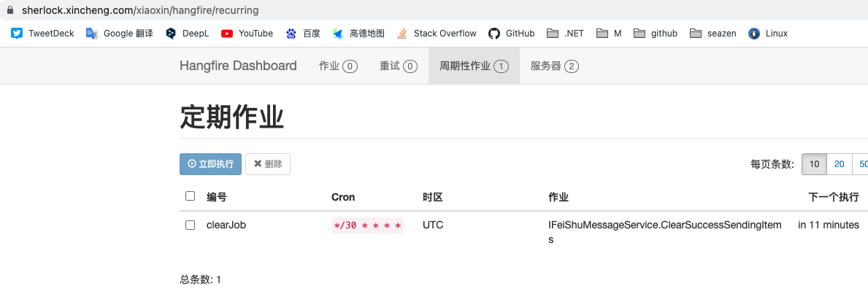The width and height of the screenshot is (868, 297).
Task: Click the address bar URL
Action: 140,11
